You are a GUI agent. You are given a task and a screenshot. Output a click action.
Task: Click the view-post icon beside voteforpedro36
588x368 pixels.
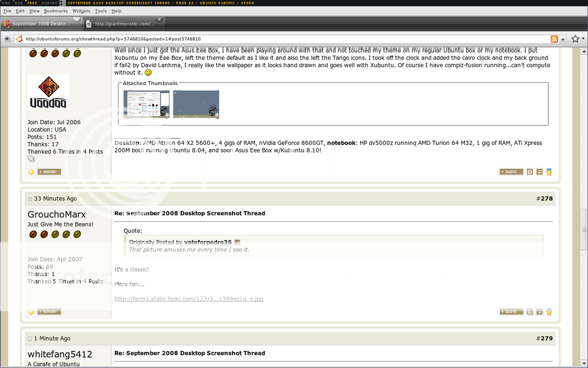coord(237,242)
